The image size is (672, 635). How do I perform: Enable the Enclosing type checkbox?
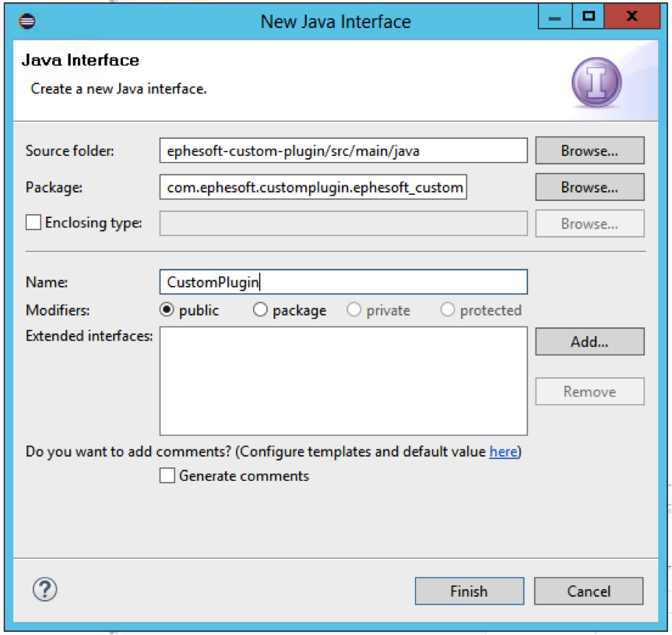(x=33, y=223)
